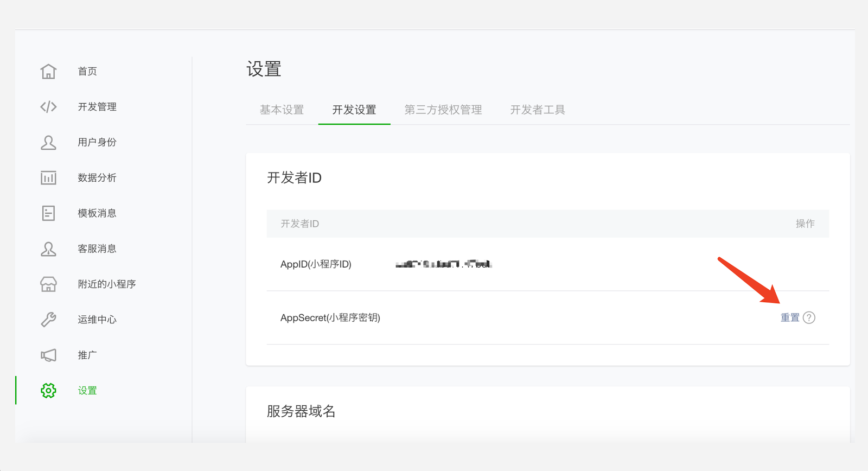Click the question mark help icon beside 重置
The height and width of the screenshot is (471, 868).
[809, 318]
